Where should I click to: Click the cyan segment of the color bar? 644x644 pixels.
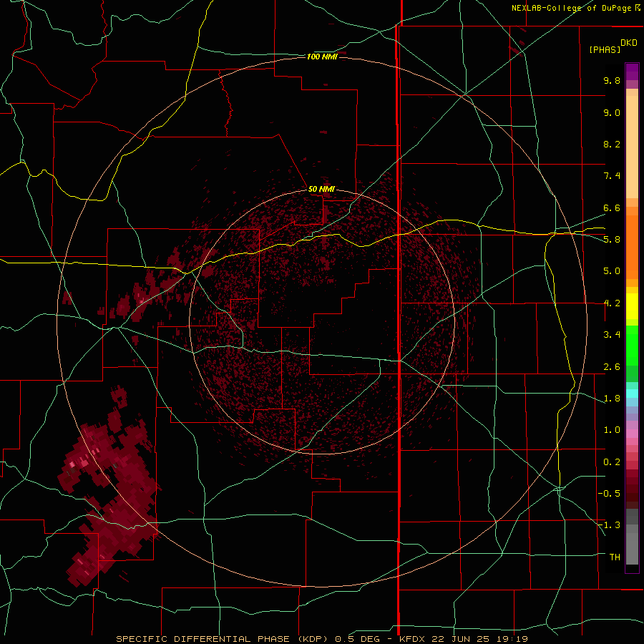click(x=632, y=394)
